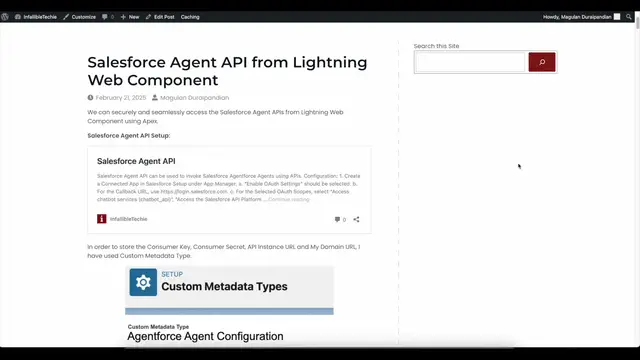Open InfallibleTechie link in embedded card footer

[128, 219]
